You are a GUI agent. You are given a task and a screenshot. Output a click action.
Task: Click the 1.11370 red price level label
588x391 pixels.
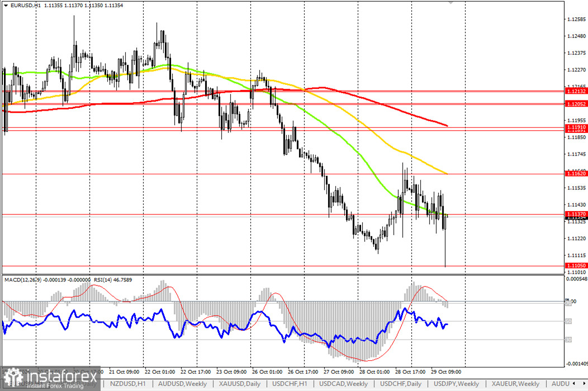click(x=576, y=214)
